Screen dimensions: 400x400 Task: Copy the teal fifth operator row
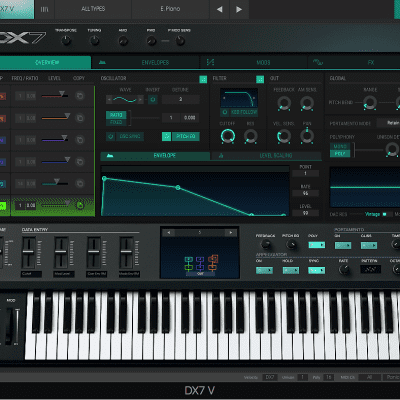pyautogui.click(x=80, y=184)
